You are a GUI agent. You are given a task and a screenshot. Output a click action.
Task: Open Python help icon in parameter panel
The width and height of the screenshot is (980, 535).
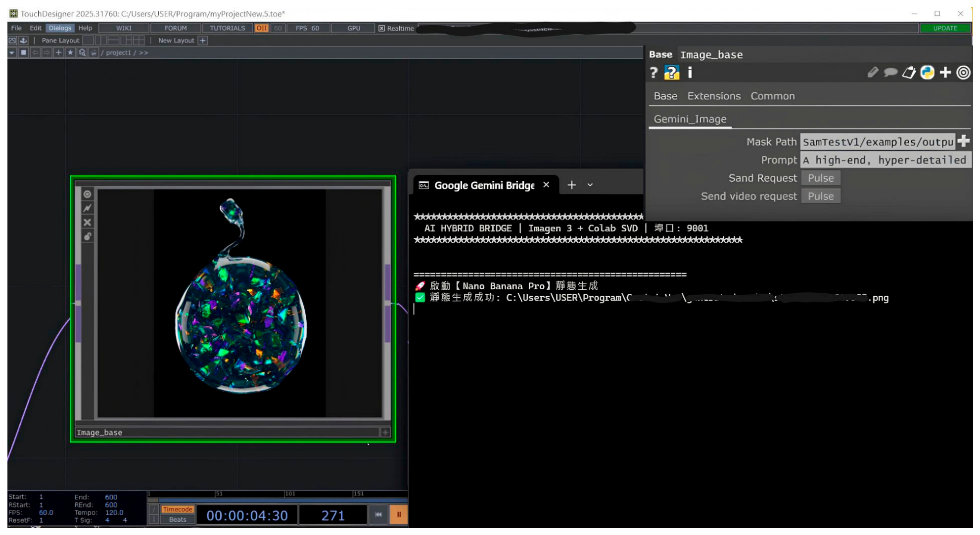pyautogui.click(x=672, y=73)
